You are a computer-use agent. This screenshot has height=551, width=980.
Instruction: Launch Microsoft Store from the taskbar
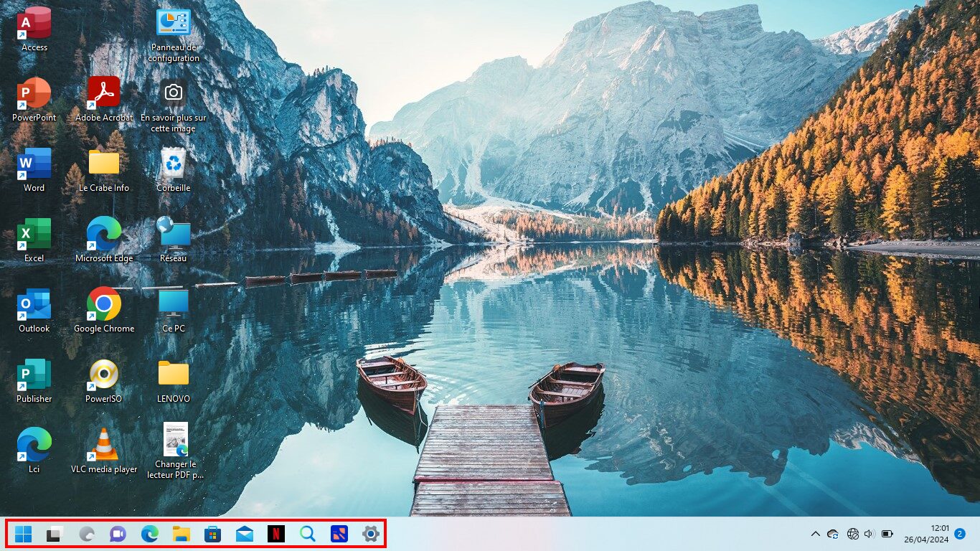pos(212,534)
